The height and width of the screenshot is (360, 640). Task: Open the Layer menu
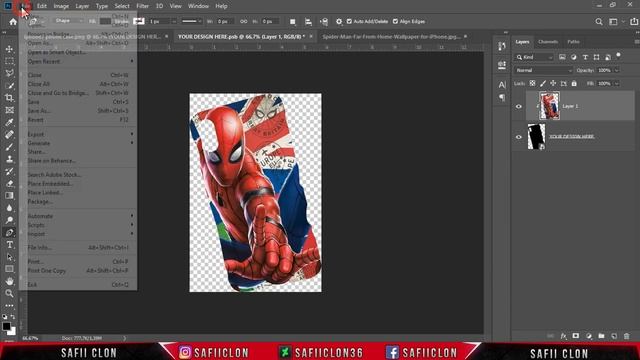pos(82,6)
